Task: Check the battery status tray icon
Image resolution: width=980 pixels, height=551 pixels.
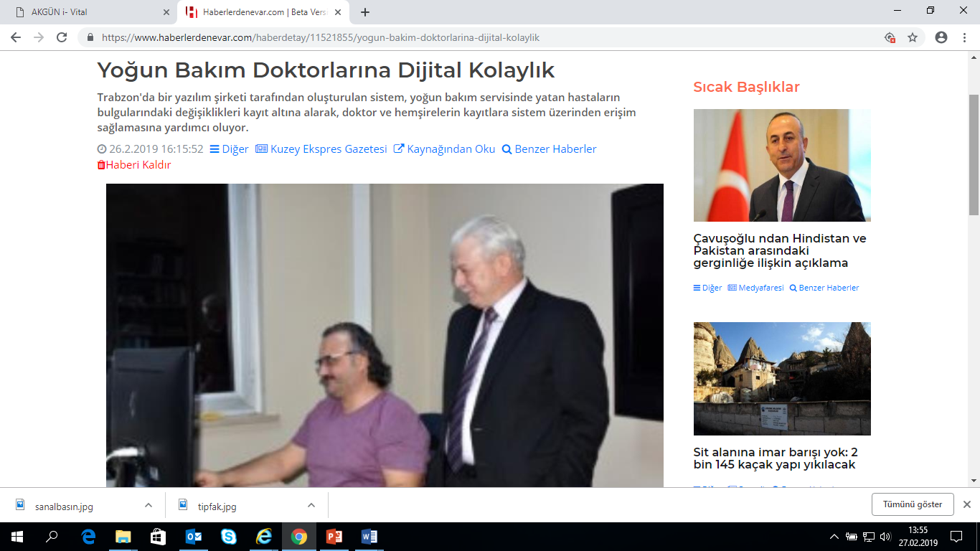Action: click(x=852, y=537)
